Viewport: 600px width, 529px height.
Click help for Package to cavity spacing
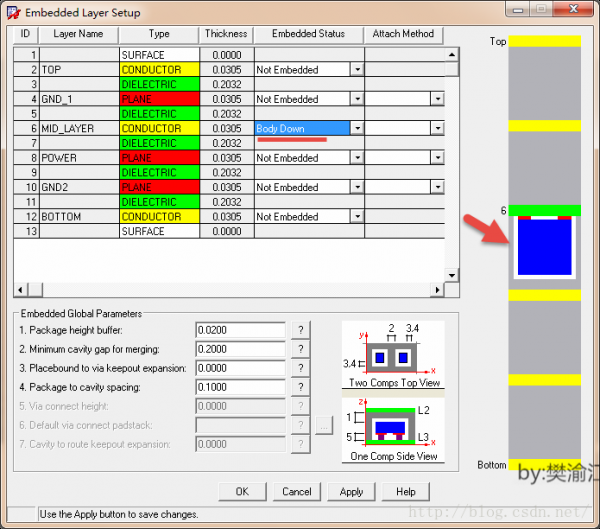(x=300, y=387)
